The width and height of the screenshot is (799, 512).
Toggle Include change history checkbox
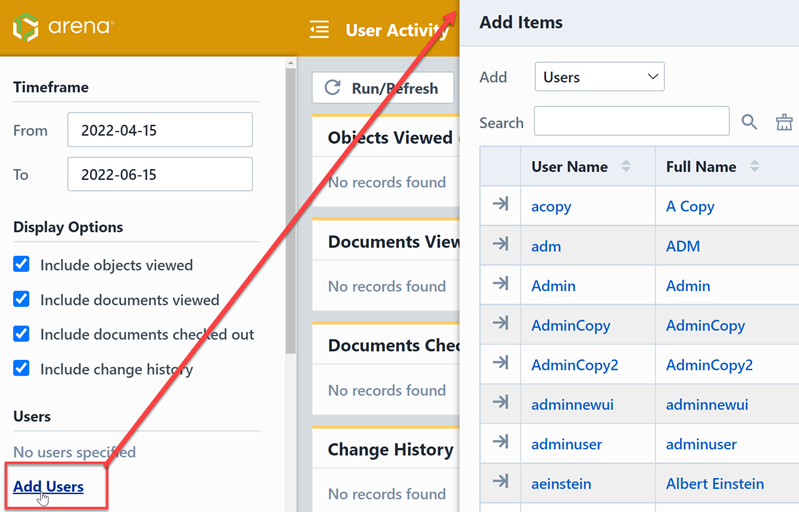[x=21, y=368]
